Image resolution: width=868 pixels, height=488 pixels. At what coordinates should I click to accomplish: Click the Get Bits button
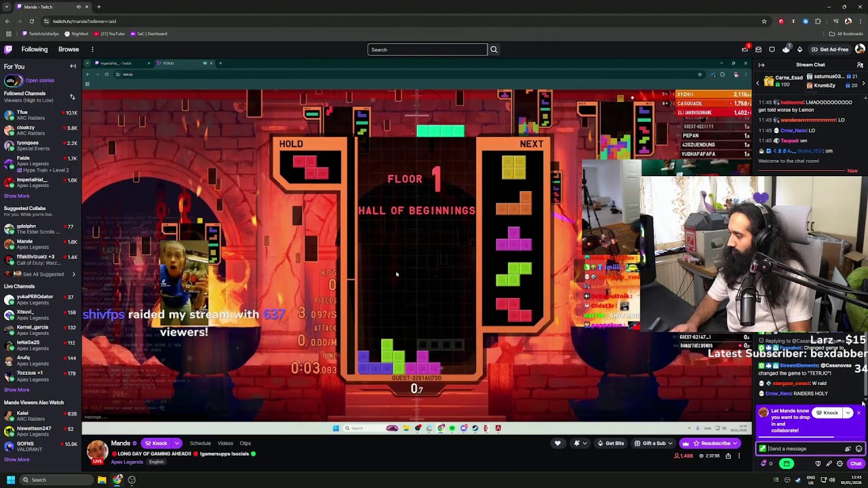(610, 443)
